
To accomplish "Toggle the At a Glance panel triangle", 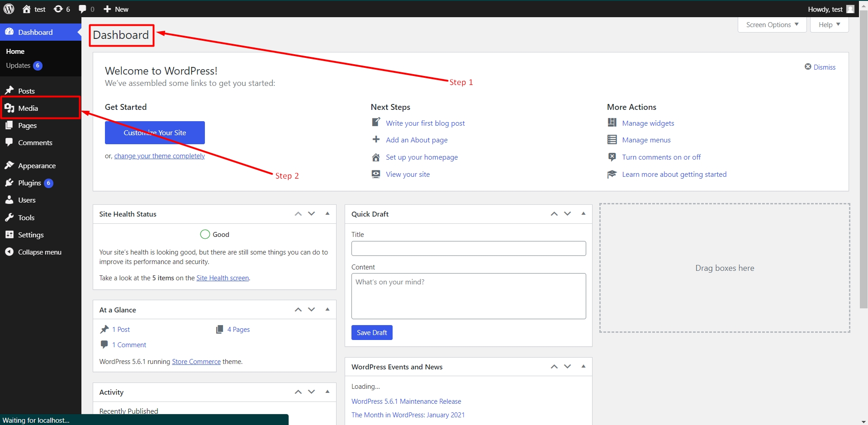I will click(327, 309).
